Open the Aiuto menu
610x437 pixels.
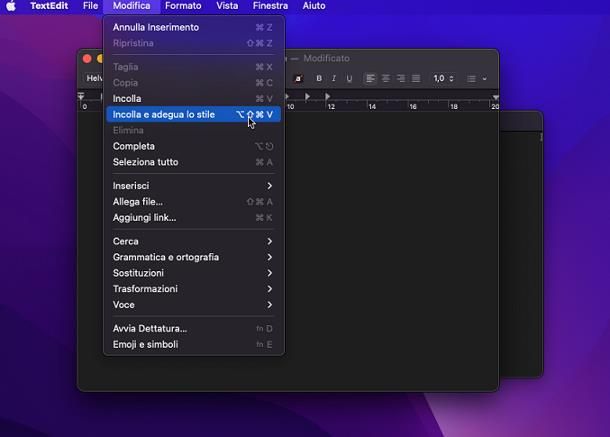pyautogui.click(x=314, y=6)
